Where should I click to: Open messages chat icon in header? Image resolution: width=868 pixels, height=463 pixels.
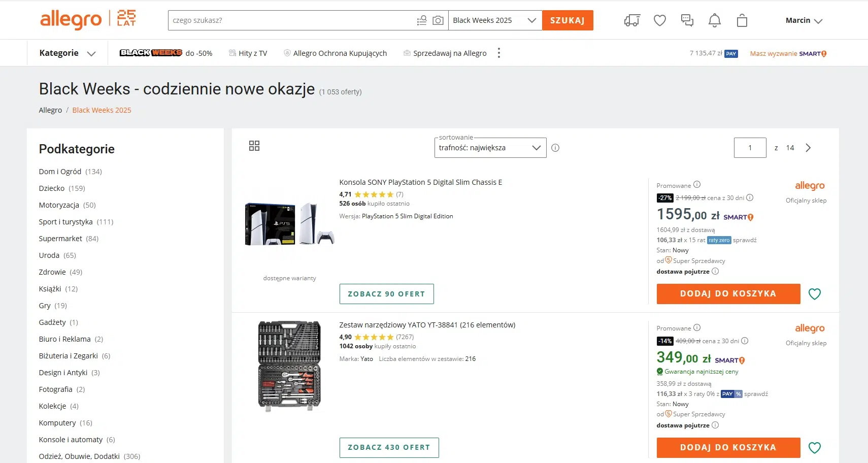[687, 20]
